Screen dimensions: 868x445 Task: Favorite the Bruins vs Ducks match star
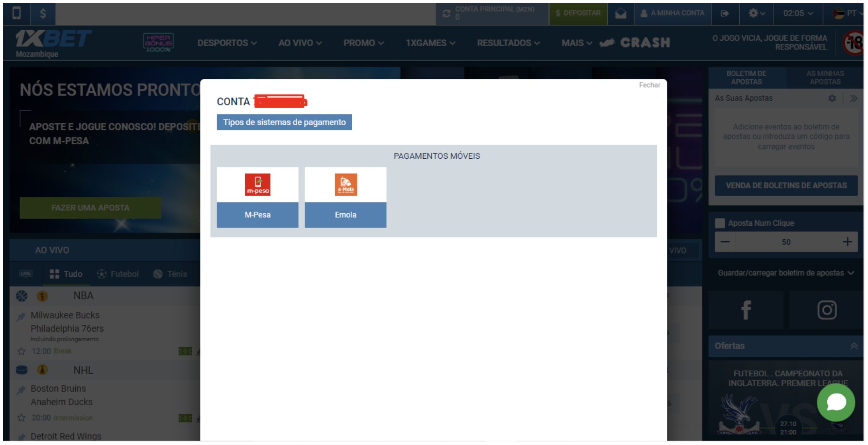coord(22,418)
